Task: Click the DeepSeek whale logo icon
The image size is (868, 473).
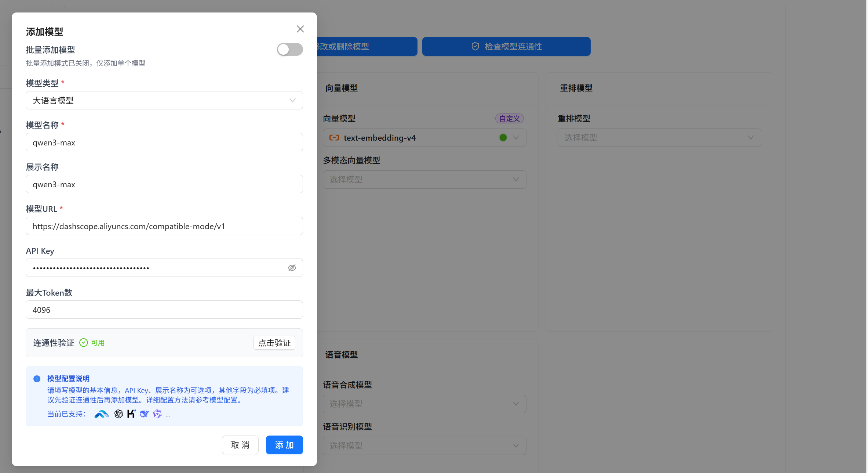Action: pos(144,414)
